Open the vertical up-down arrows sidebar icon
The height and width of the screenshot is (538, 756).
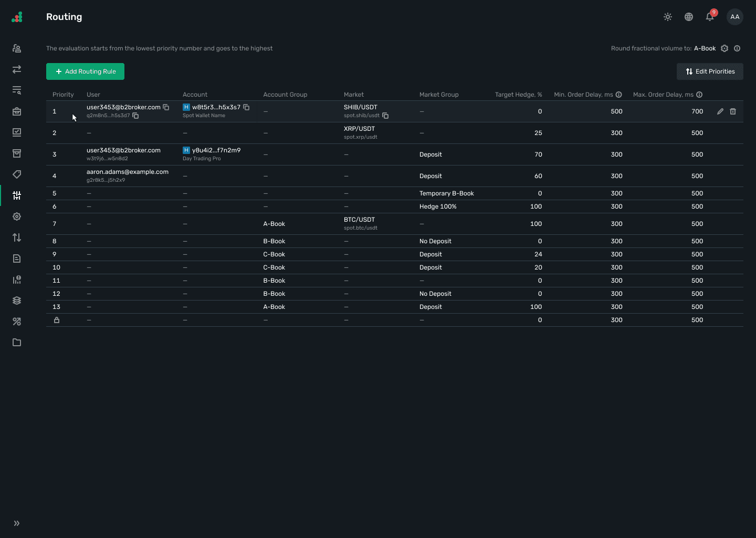[17, 237]
